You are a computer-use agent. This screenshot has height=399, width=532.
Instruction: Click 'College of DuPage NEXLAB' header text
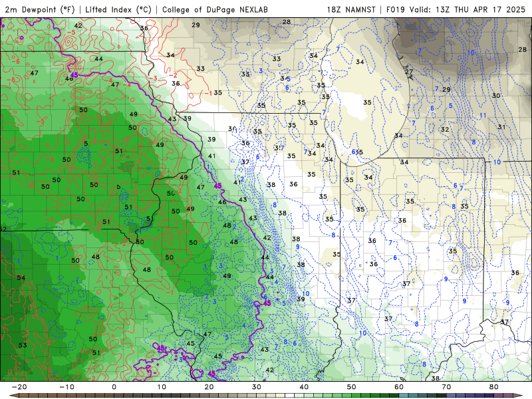[215, 9]
